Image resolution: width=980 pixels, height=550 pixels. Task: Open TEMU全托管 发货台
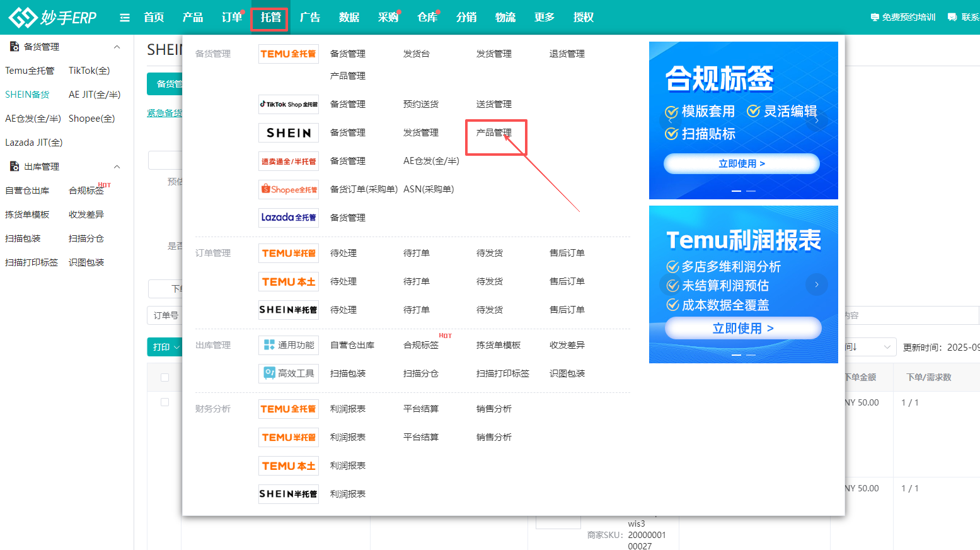(x=417, y=54)
